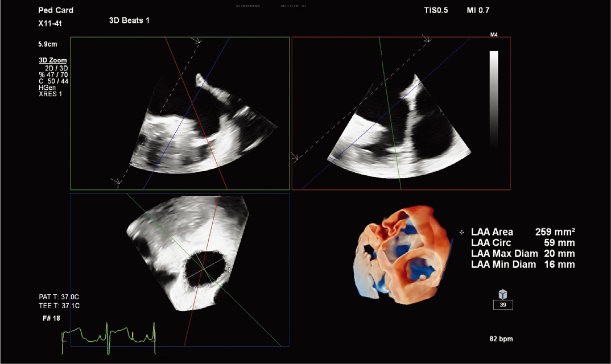The width and height of the screenshot is (611, 364).
Task: Click the vertical grayscale bar
Action: [x=494, y=100]
